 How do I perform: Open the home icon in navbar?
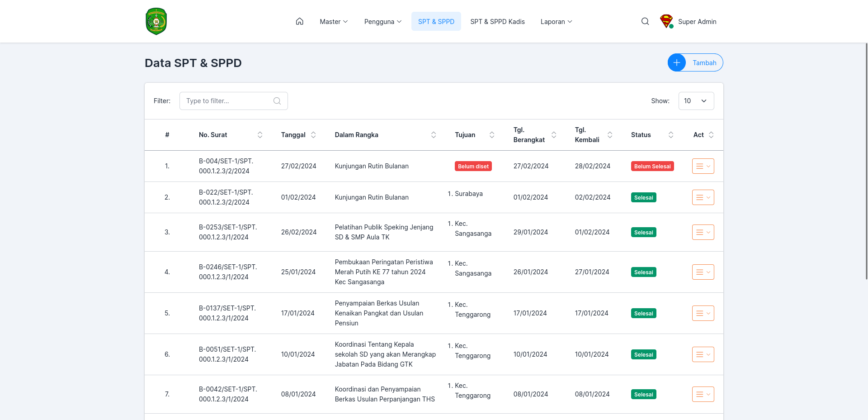[299, 21]
